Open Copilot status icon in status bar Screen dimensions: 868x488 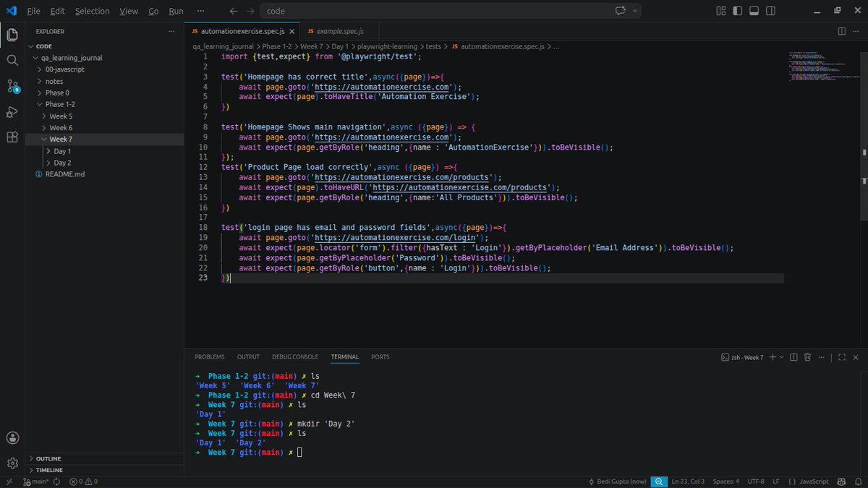(x=841, y=481)
